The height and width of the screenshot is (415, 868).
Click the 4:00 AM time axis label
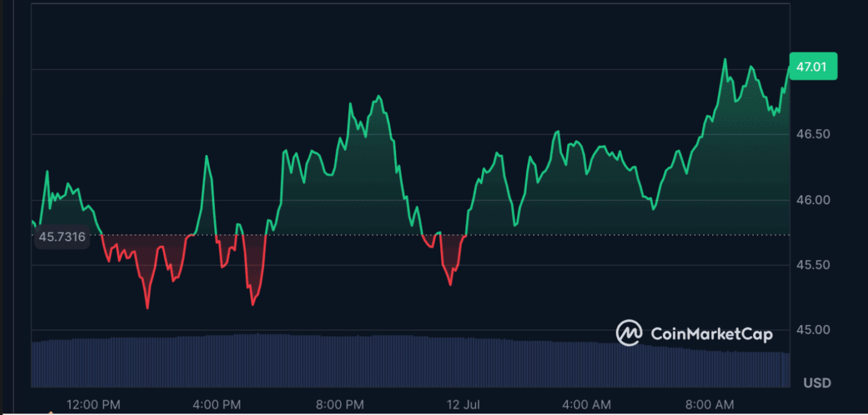pyautogui.click(x=587, y=404)
